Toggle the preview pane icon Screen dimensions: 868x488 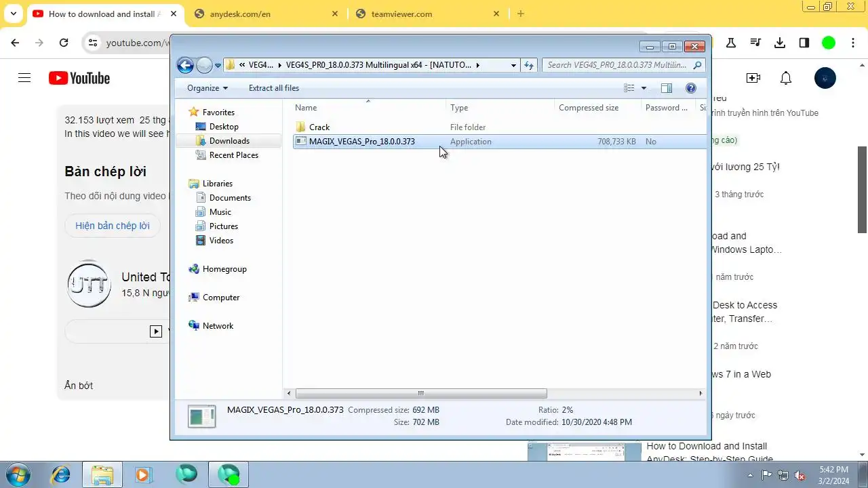[666, 88]
